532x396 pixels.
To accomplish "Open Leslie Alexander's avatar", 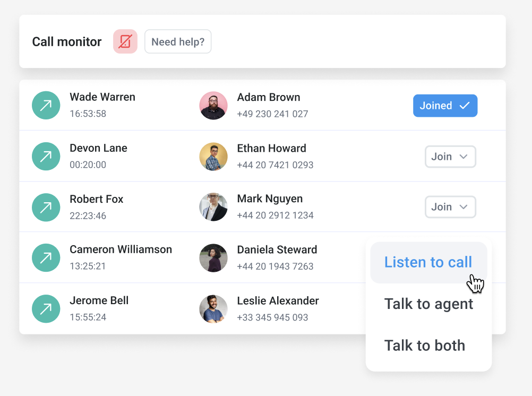I will (213, 309).
